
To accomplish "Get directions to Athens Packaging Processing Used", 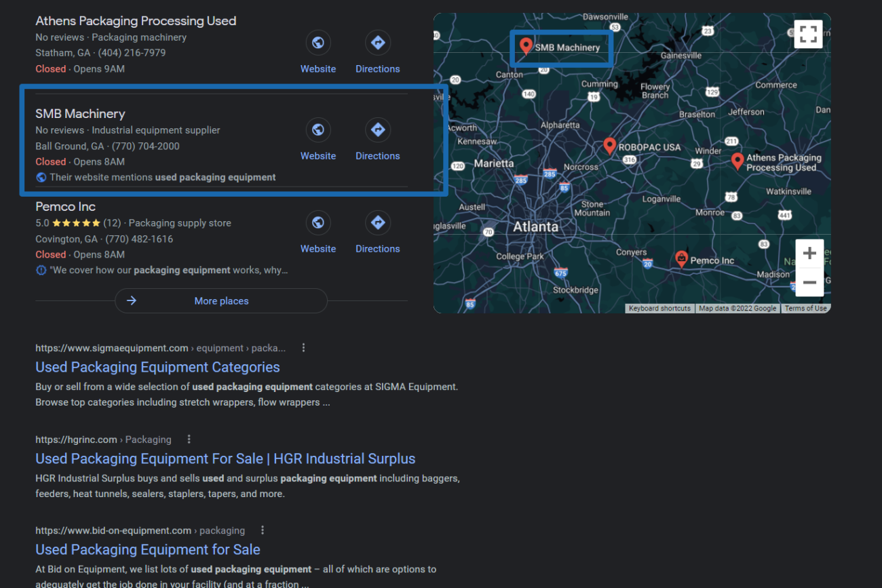I will pos(377,43).
